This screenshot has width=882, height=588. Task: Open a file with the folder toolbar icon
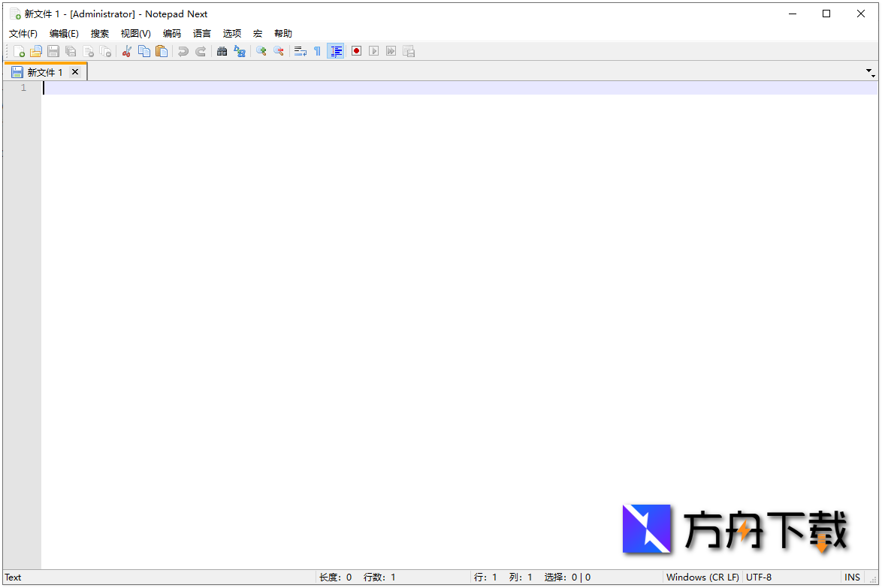click(x=35, y=50)
